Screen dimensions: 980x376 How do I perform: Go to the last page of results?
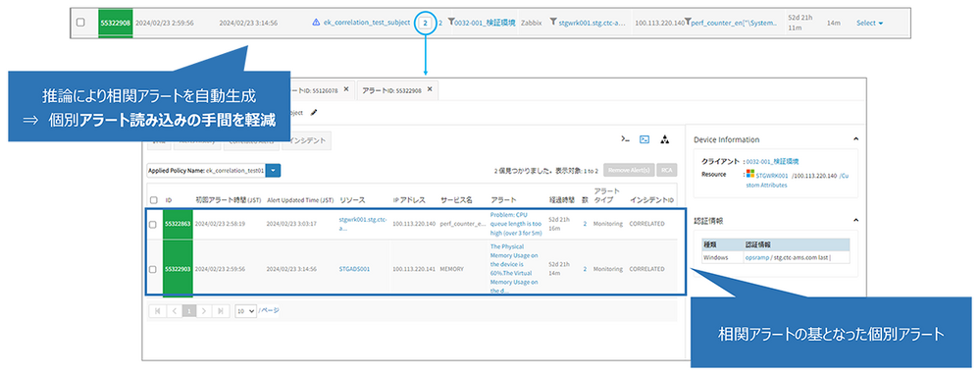pos(221,310)
